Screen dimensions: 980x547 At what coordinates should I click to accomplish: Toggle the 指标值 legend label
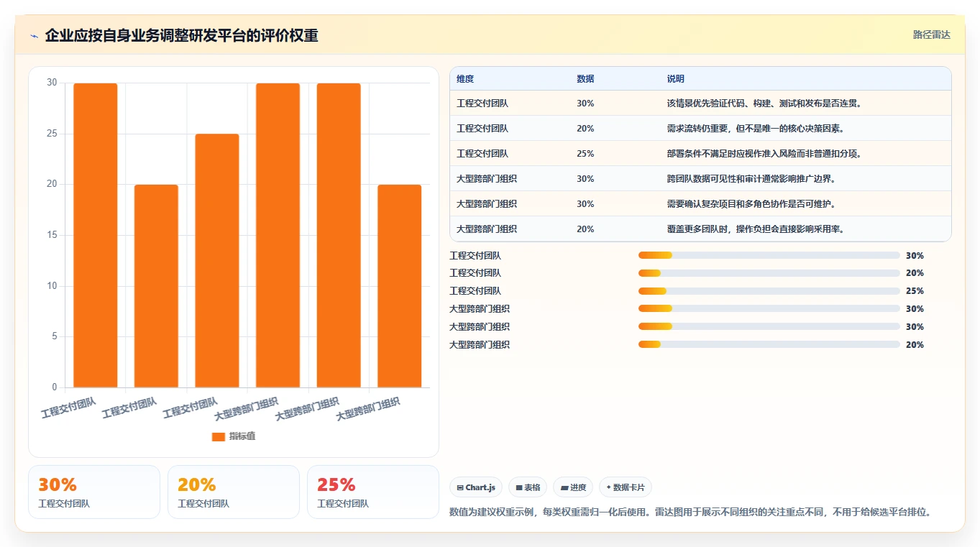point(242,436)
